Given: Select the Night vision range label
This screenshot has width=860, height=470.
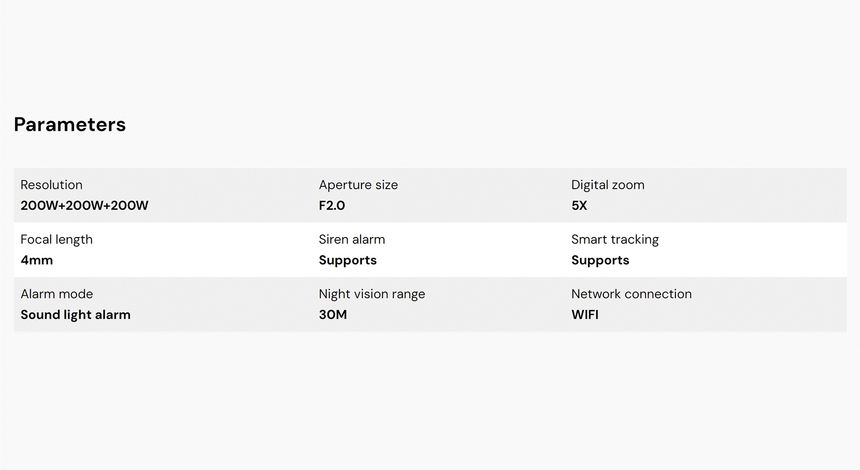Looking at the screenshot, I should 372,294.
